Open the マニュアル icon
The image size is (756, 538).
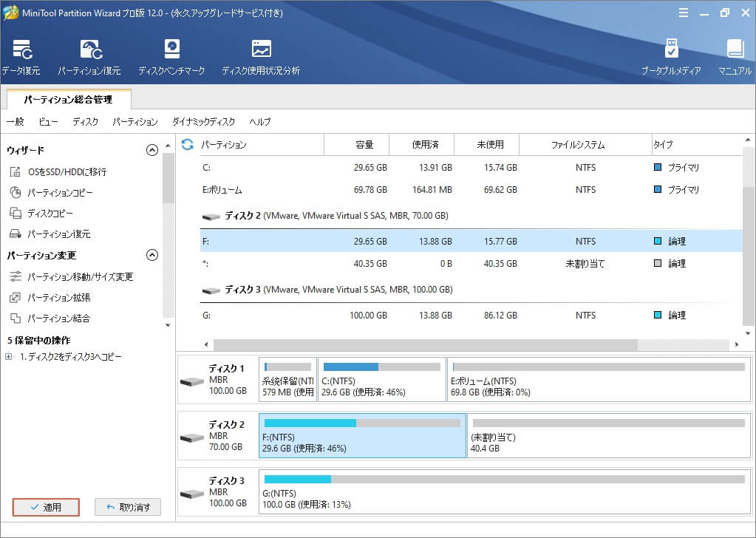click(735, 57)
